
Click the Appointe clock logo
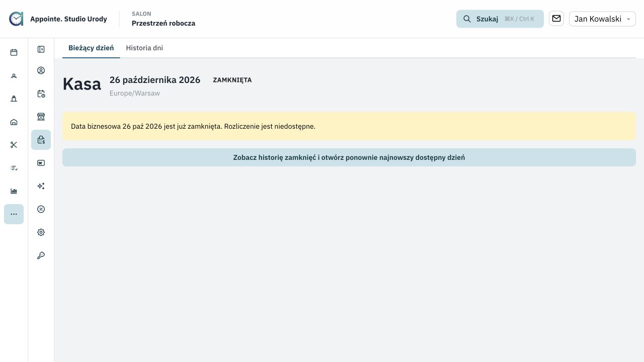16,19
